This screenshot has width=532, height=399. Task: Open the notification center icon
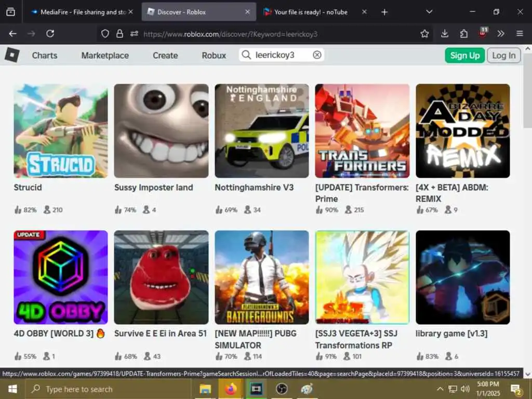pos(516,390)
